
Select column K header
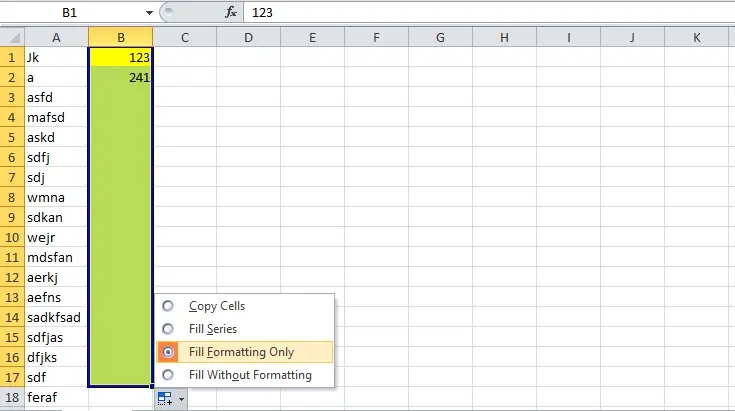[x=697, y=37]
